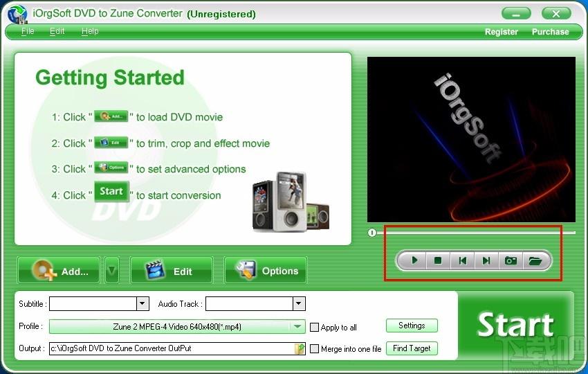
Task: Click the Register link
Action: [x=502, y=32]
